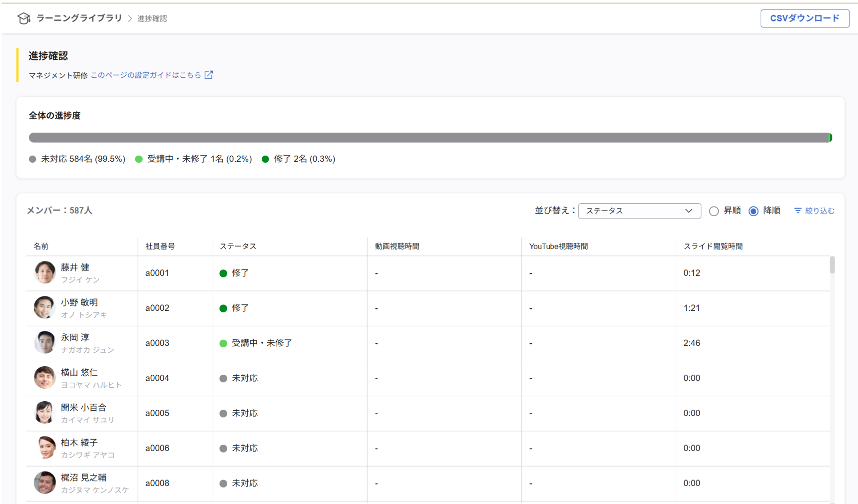Viewport: 858px width, 504px height.
Task: Click the CSVダウンロード button
Action: 804,18
